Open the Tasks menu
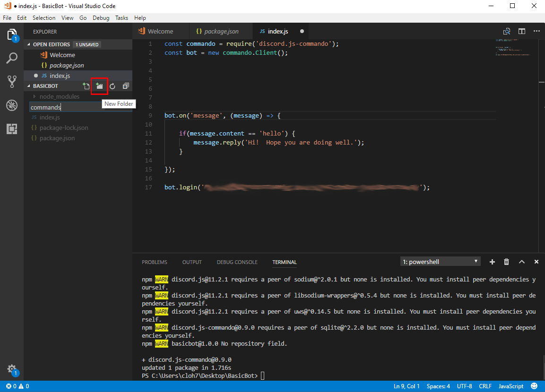The image size is (545, 392). 121,17
